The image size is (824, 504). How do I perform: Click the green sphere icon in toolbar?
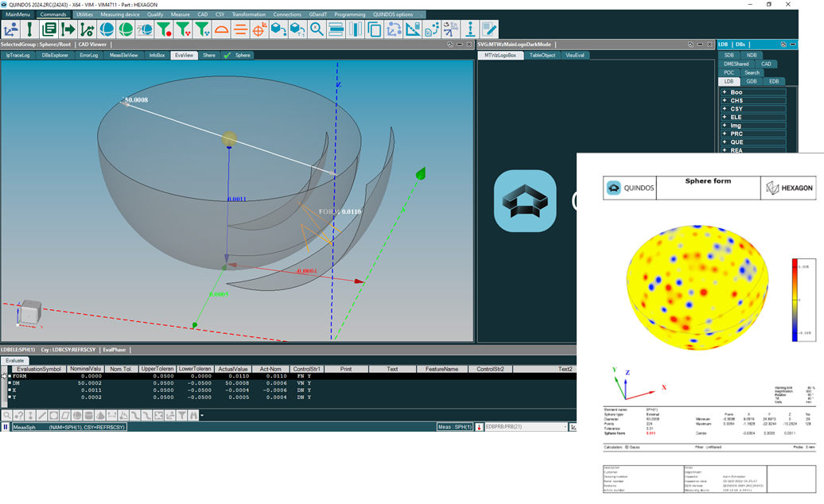tap(126, 29)
